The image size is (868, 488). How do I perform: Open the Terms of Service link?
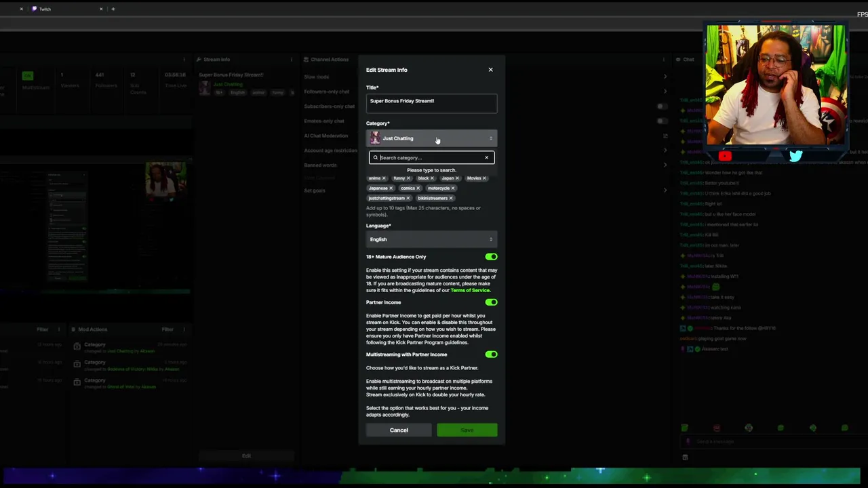click(x=469, y=290)
